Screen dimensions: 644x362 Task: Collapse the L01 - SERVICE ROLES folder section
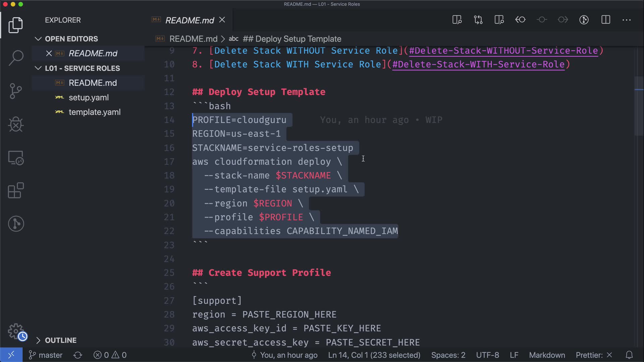click(x=82, y=68)
